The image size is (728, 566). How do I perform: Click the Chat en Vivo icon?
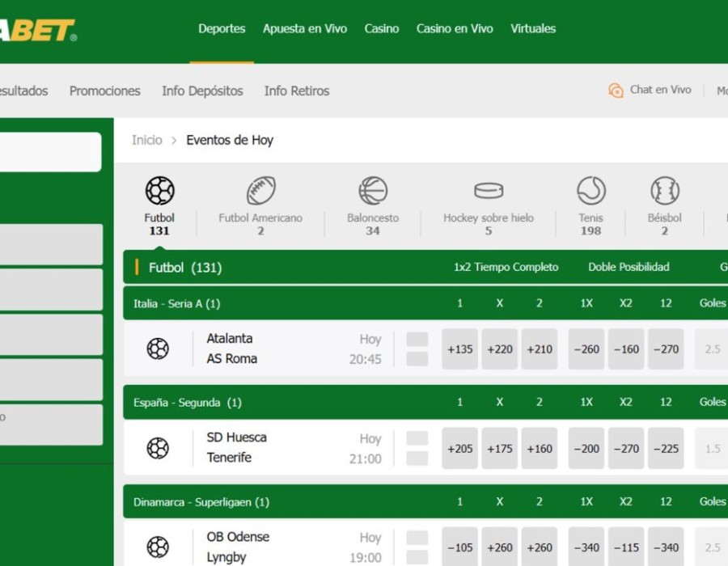(x=616, y=91)
